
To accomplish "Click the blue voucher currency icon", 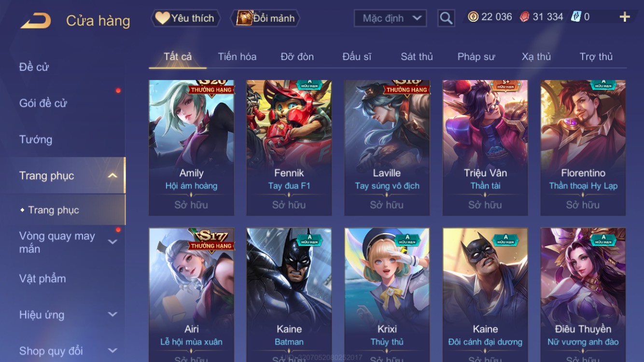I will (576, 17).
